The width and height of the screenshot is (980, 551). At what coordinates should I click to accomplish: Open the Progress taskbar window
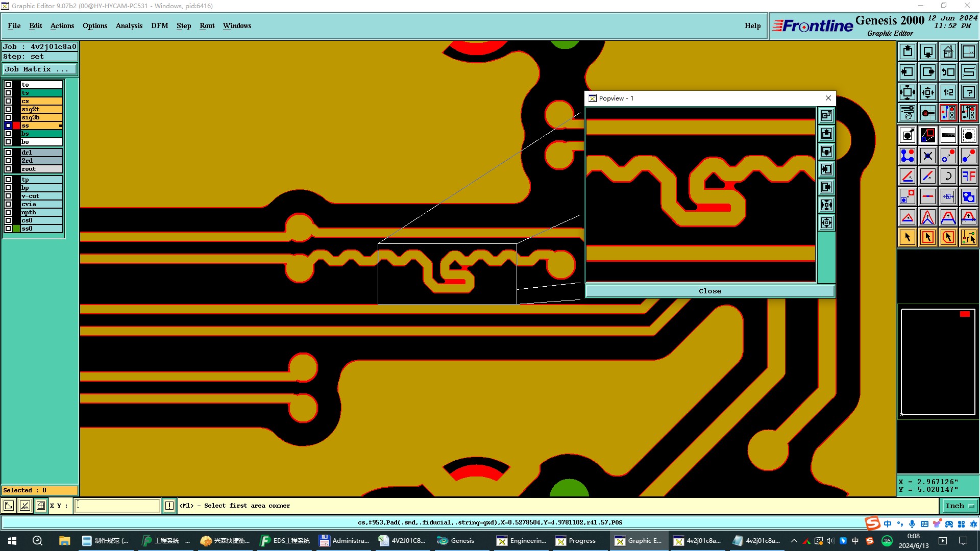click(x=576, y=541)
